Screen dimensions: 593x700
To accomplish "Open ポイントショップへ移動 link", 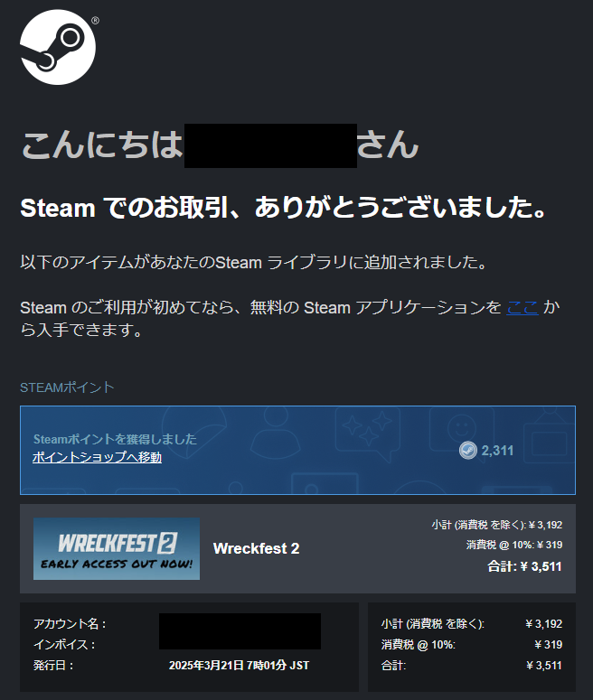I will click(97, 457).
